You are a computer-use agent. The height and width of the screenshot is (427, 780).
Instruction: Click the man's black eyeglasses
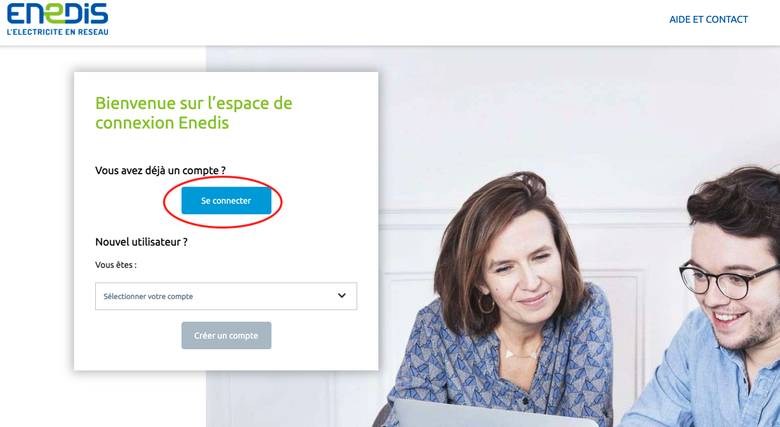click(x=729, y=280)
